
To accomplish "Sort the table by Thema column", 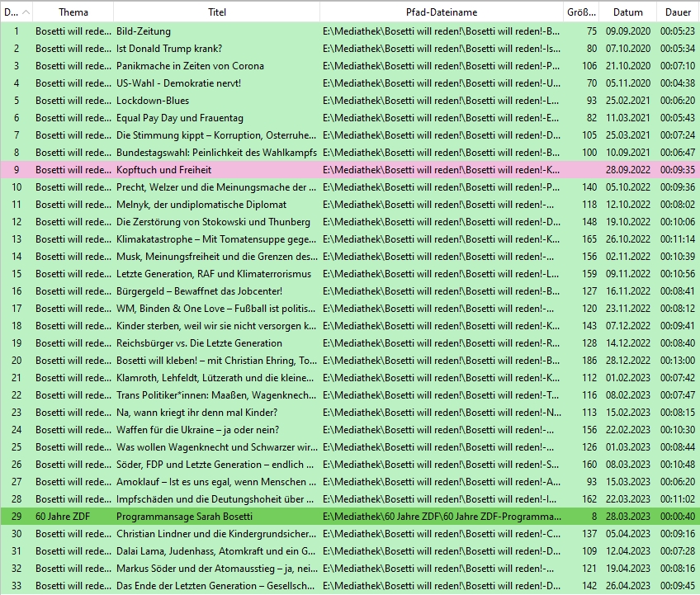I will pyautogui.click(x=73, y=12).
